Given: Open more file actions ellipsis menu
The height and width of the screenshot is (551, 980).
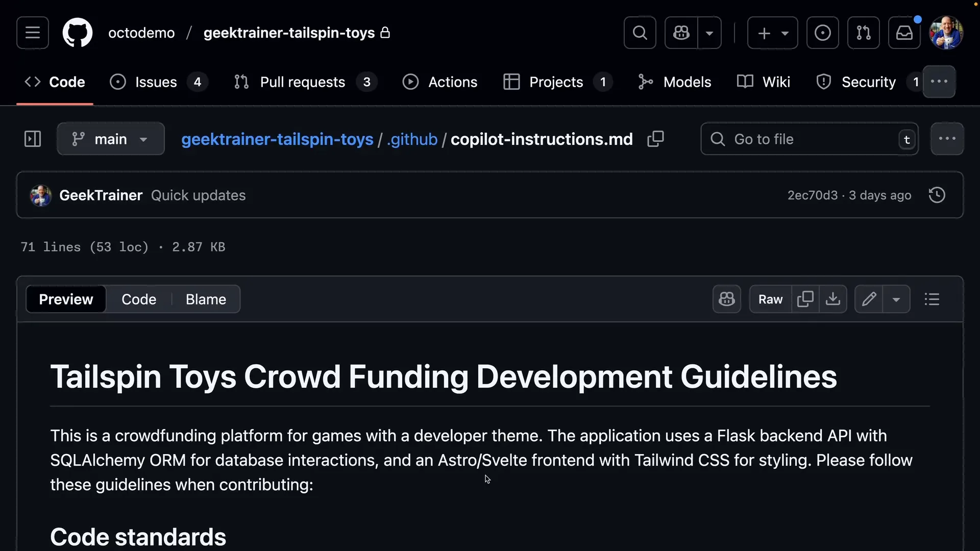Looking at the screenshot, I should pyautogui.click(x=947, y=139).
